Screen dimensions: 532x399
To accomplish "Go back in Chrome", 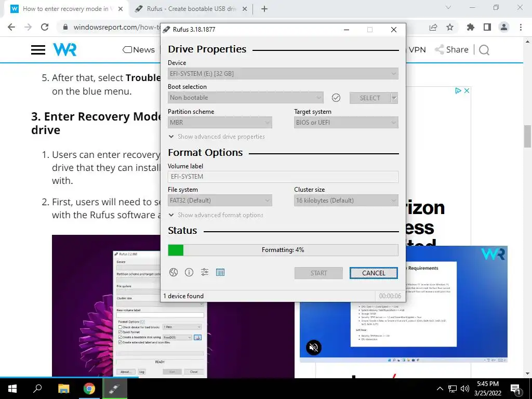I will 11,27.
